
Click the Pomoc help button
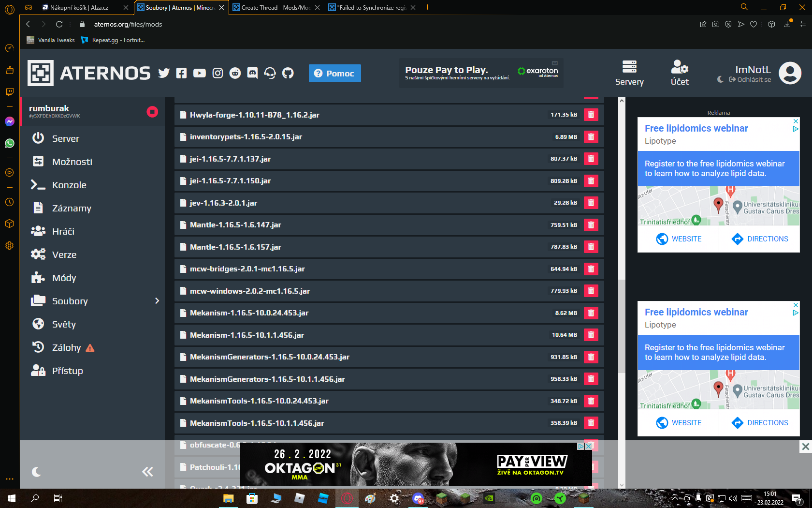click(334, 73)
